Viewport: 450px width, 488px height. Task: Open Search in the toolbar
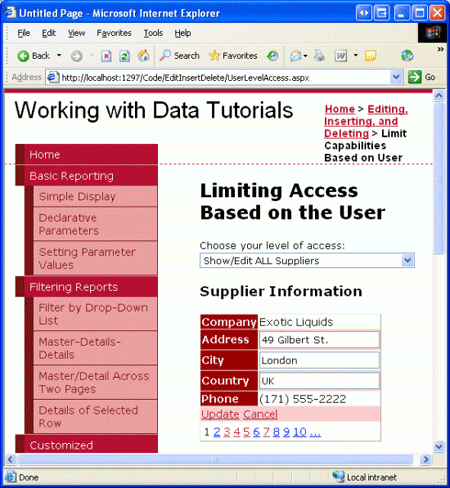coord(179,56)
